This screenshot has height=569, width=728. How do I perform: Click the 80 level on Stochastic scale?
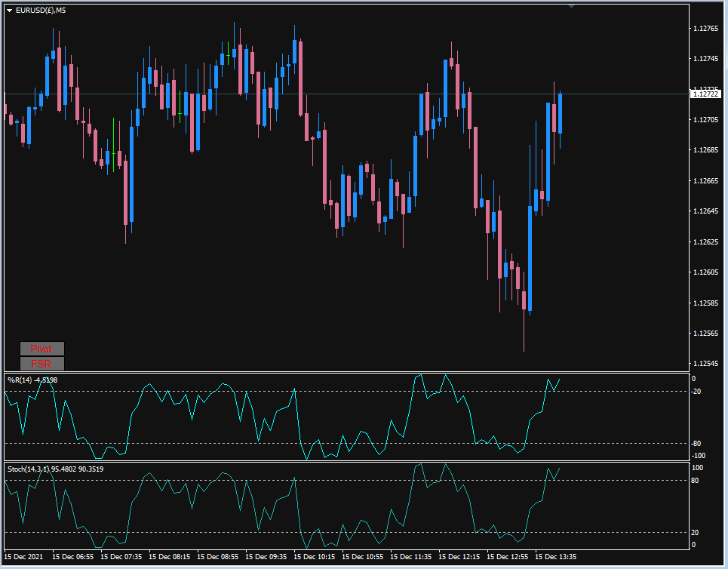tap(695, 480)
